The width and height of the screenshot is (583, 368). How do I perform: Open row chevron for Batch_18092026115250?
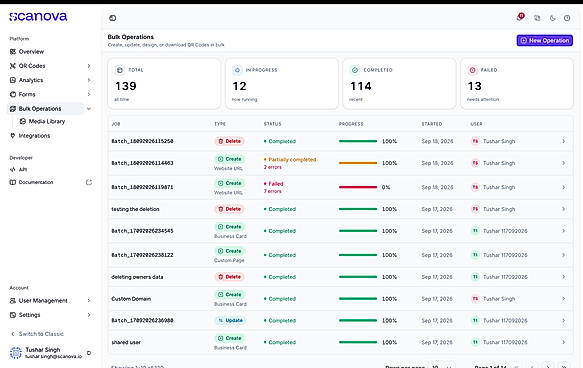pyautogui.click(x=564, y=141)
